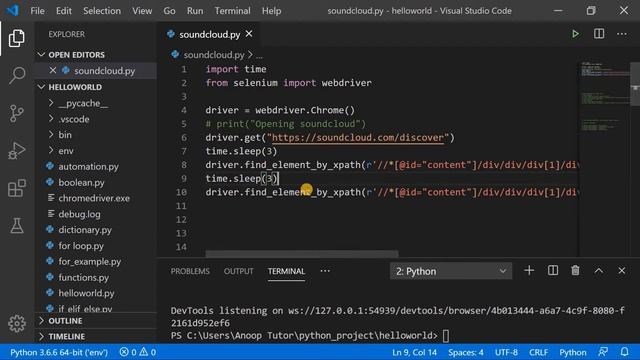The width and height of the screenshot is (640, 360).
Task: Open the Go menu
Action: [x=169, y=11]
